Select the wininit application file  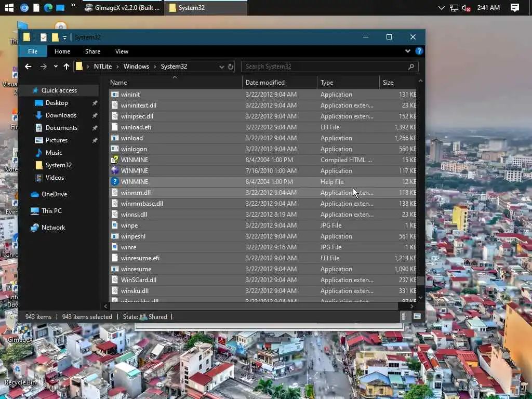tap(262, 95)
